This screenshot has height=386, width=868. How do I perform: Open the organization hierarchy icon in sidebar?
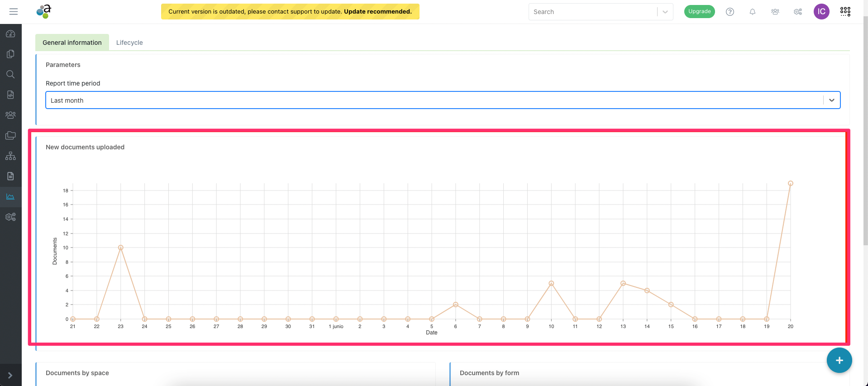coord(10,156)
